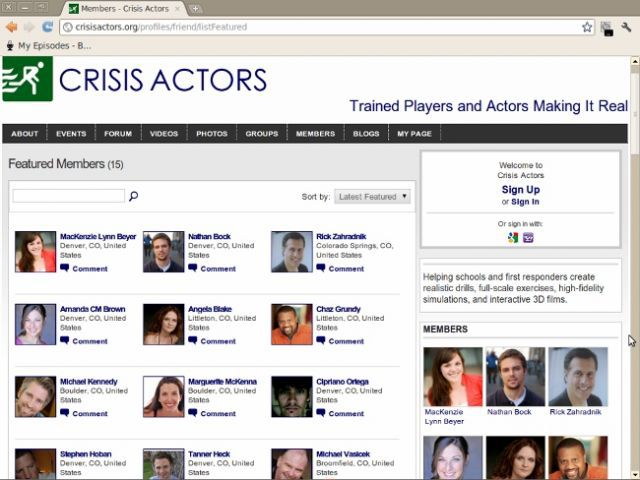Click Amanda CM Brown's photo in featured list
Image resolution: width=640 pixels, height=480 pixels.
point(36,324)
